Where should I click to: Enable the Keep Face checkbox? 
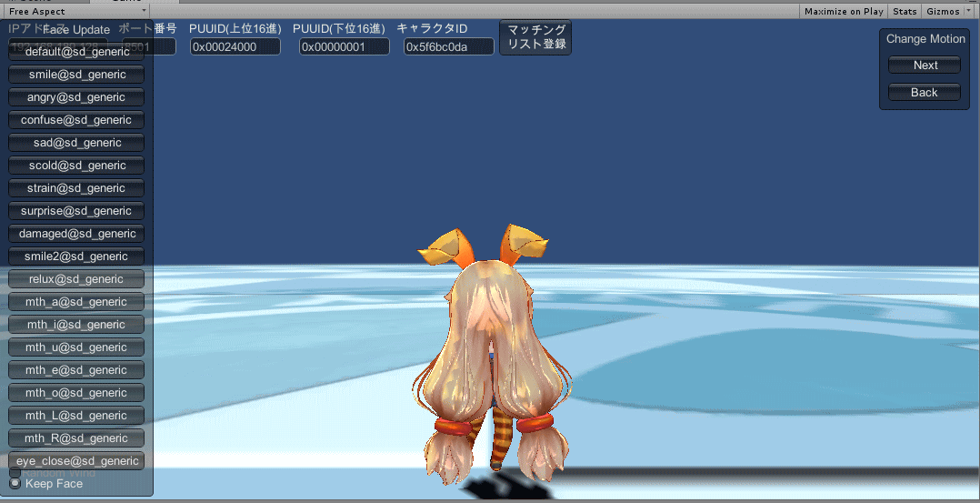15,483
